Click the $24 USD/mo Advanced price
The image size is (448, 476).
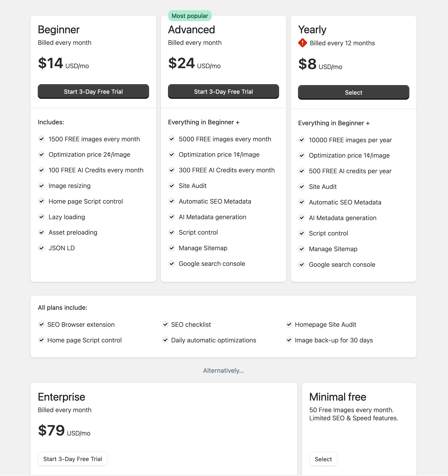point(194,63)
